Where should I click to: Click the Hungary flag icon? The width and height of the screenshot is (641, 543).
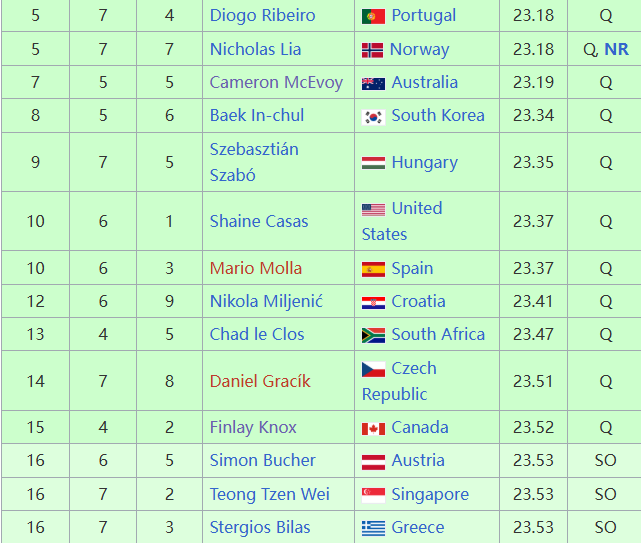[x=373, y=163]
